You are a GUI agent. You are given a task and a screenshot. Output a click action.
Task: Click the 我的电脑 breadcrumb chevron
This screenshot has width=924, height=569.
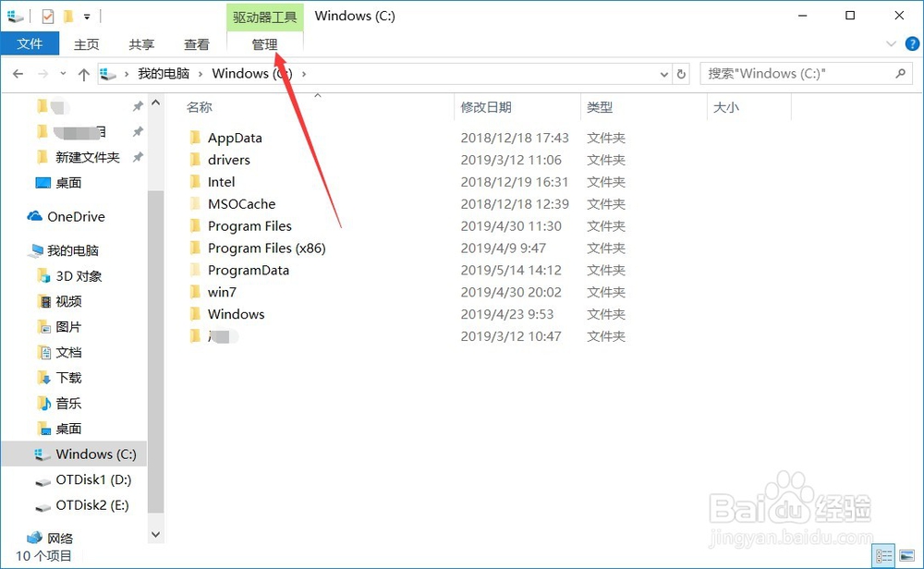coord(201,74)
